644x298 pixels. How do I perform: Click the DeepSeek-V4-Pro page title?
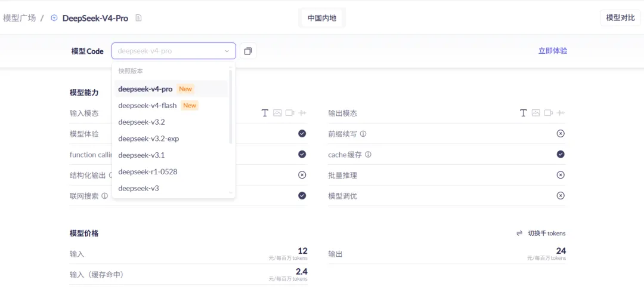[x=95, y=18]
